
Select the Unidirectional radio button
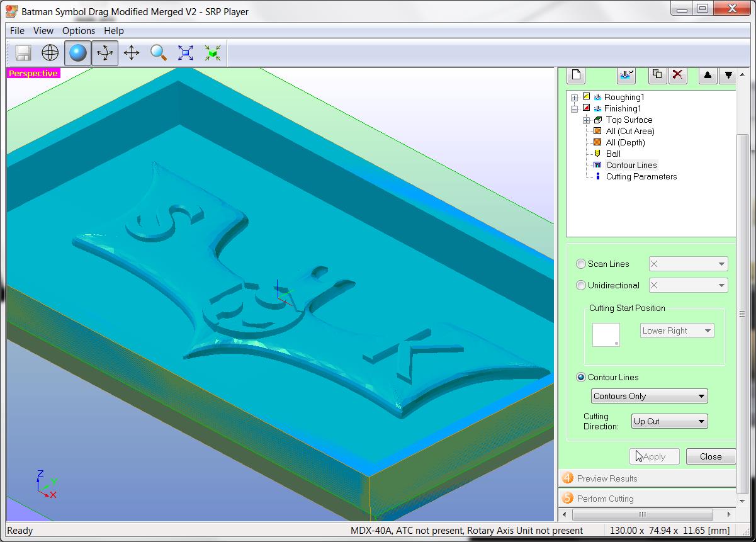581,285
